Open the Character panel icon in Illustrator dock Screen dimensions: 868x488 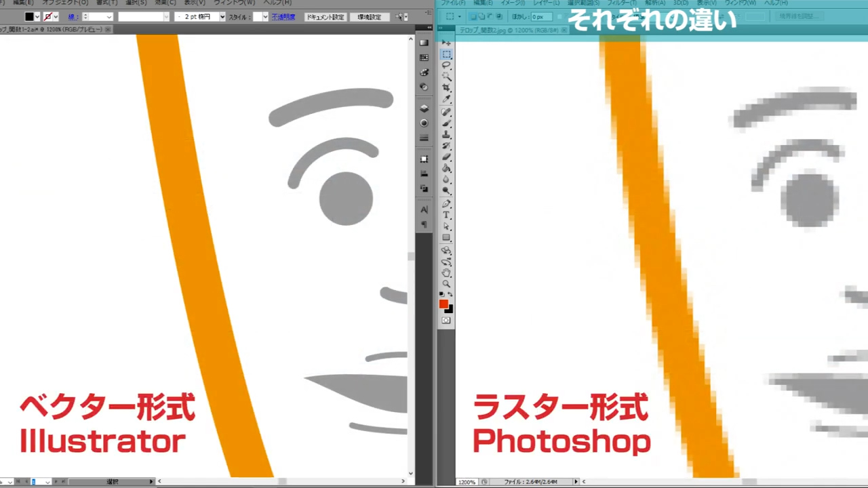point(424,210)
